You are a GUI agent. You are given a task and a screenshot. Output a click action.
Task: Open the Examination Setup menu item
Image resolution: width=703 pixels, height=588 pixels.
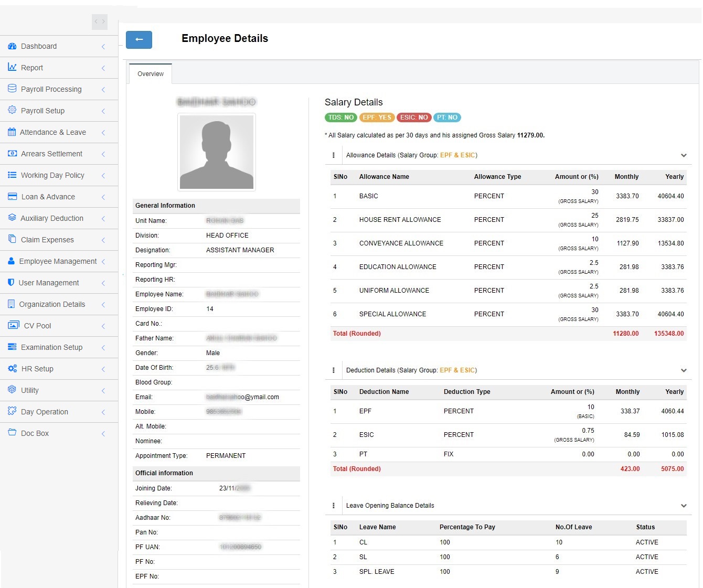click(51, 347)
